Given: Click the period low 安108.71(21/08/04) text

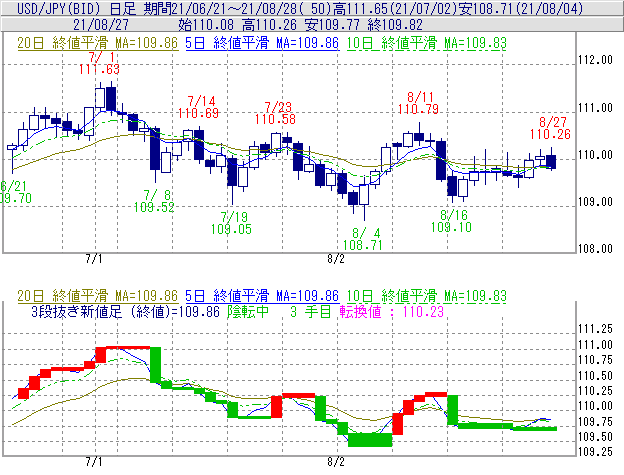Looking at the screenshot, I should [x=520, y=8].
